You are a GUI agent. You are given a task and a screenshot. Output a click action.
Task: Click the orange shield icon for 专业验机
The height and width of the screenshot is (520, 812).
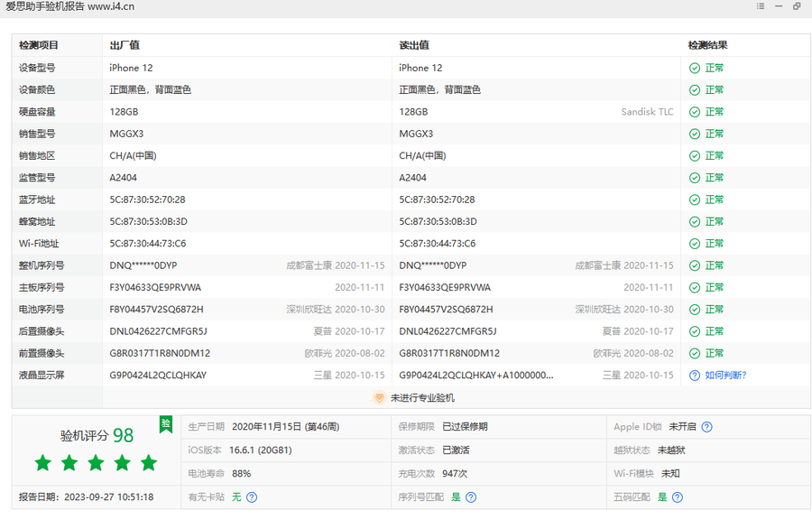pos(379,397)
